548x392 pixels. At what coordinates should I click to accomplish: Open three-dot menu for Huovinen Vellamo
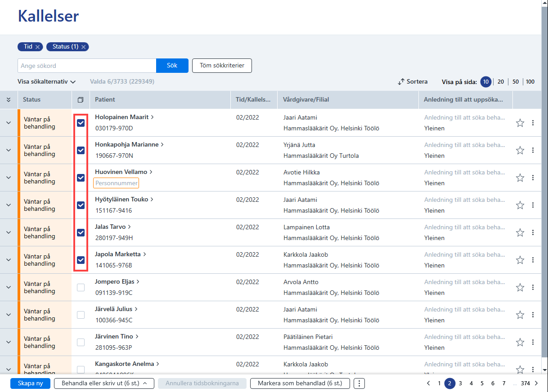pos(533,178)
